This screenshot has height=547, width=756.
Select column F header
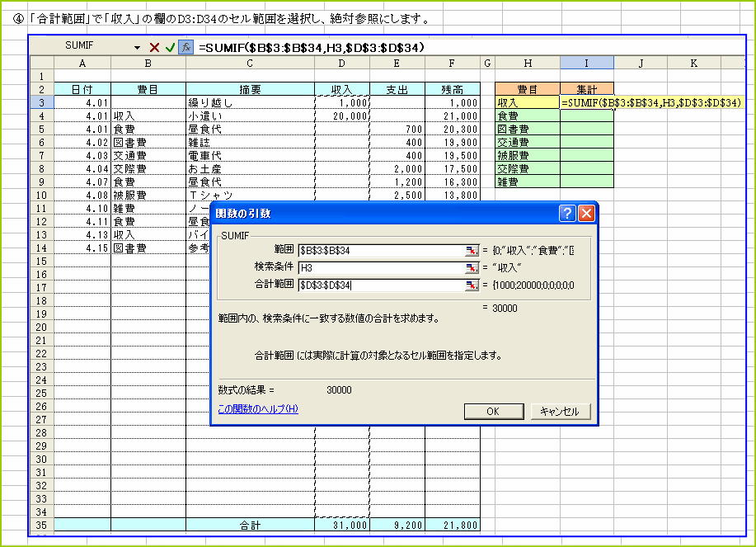(452, 64)
